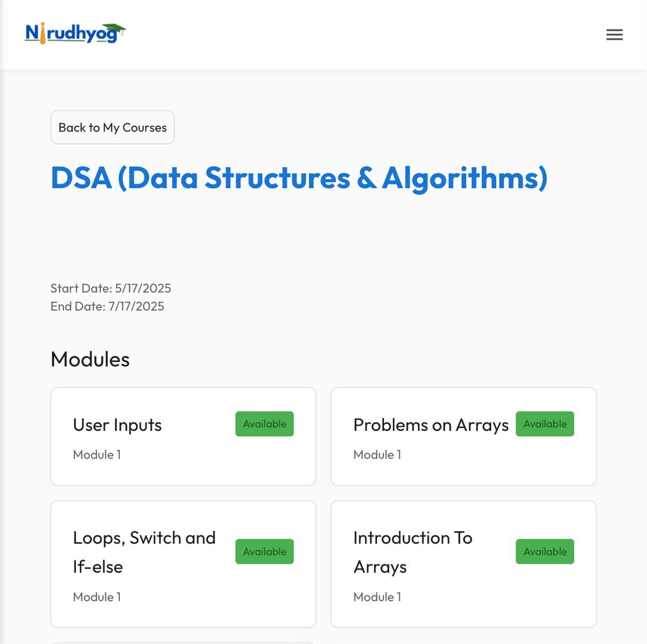Open the hamburger navigation menu
Image resolution: width=647 pixels, height=644 pixels.
(x=614, y=35)
